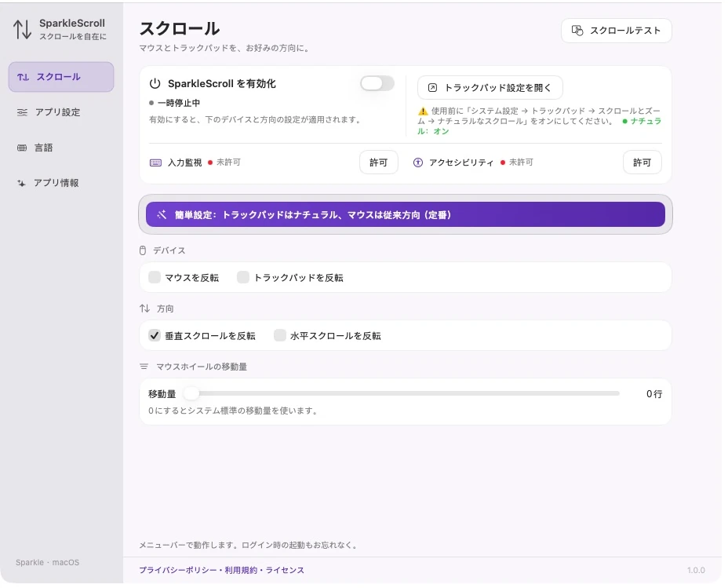Uncheck 垂直スクロールを反転 checkbox

point(154,335)
